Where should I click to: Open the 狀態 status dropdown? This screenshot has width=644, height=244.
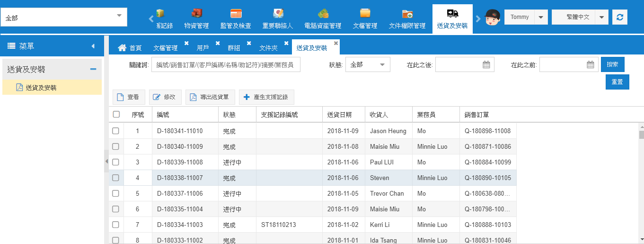[x=368, y=65]
